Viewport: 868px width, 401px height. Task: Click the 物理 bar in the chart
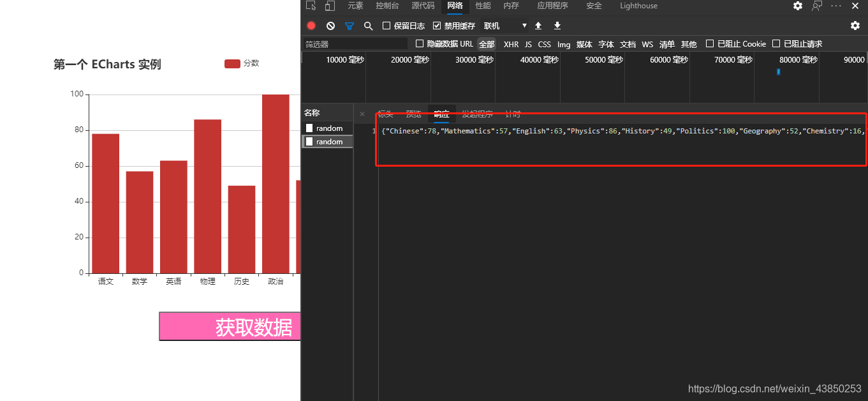point(207,196)
